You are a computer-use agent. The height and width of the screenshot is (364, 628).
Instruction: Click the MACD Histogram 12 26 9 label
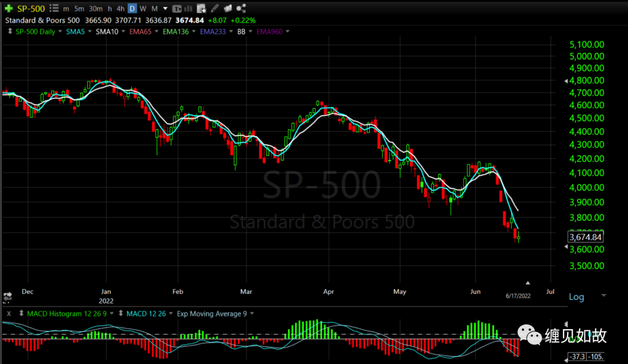coord(67,313)
